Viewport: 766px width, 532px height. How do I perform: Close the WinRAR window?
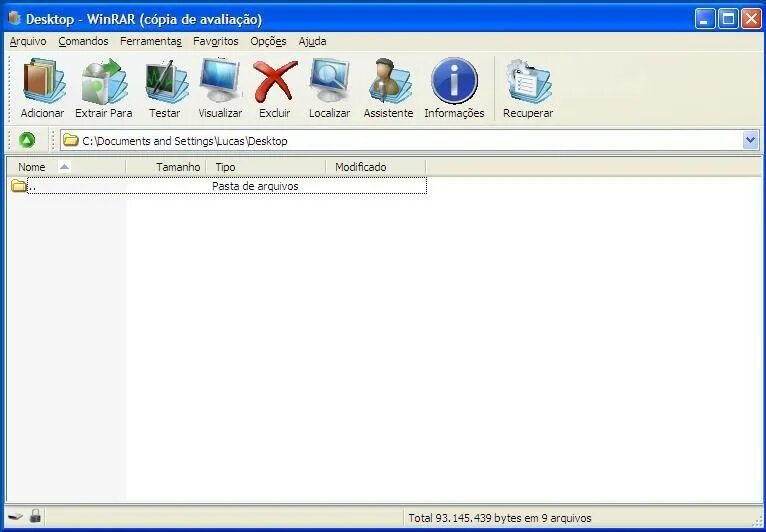coord(751,19)
